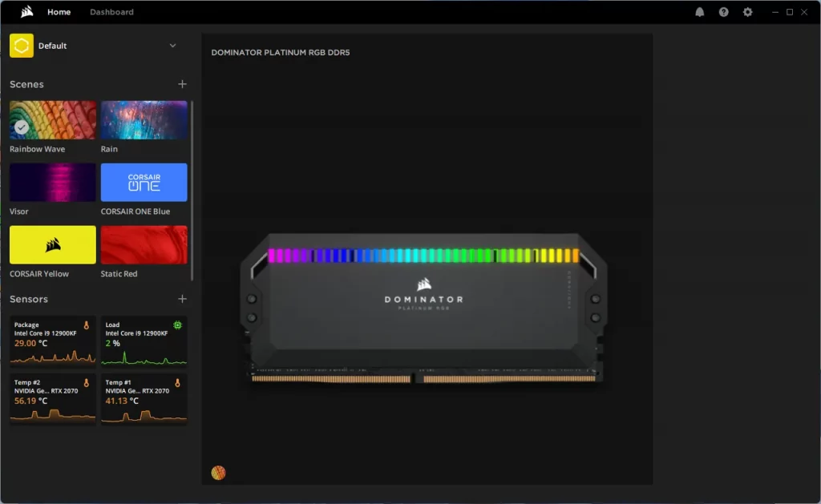Screen dimensions: 821x504
Task: Select the Static Red scene
Action: coord(144,245)
